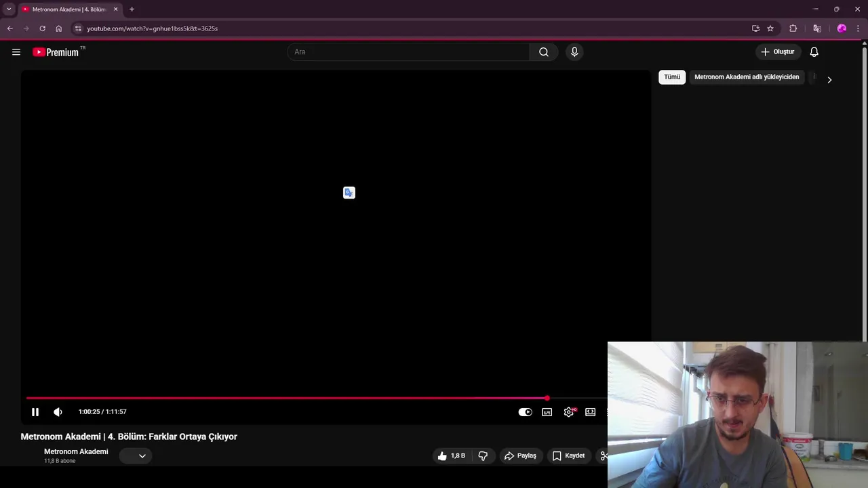Click the 1:00:25 / 1:11:57 time display
Viewport: 868px width, 488px height.
(x=102, y=412)
